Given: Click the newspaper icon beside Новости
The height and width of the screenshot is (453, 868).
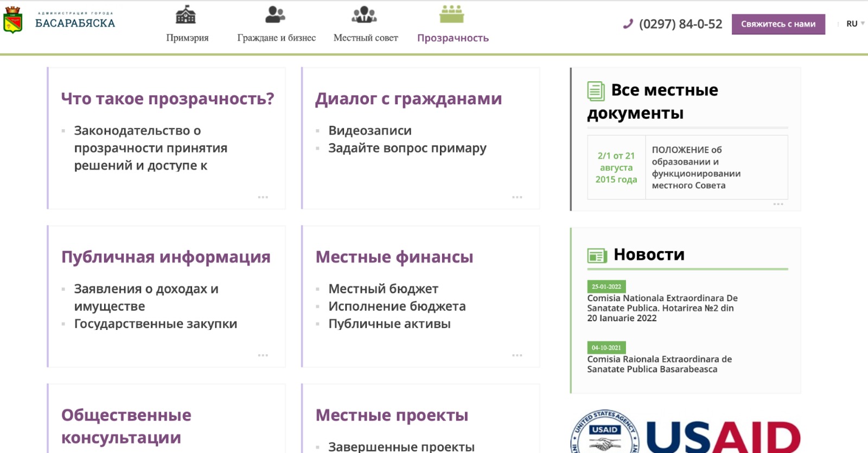Looking at the screenshot, I should [597, 256].
